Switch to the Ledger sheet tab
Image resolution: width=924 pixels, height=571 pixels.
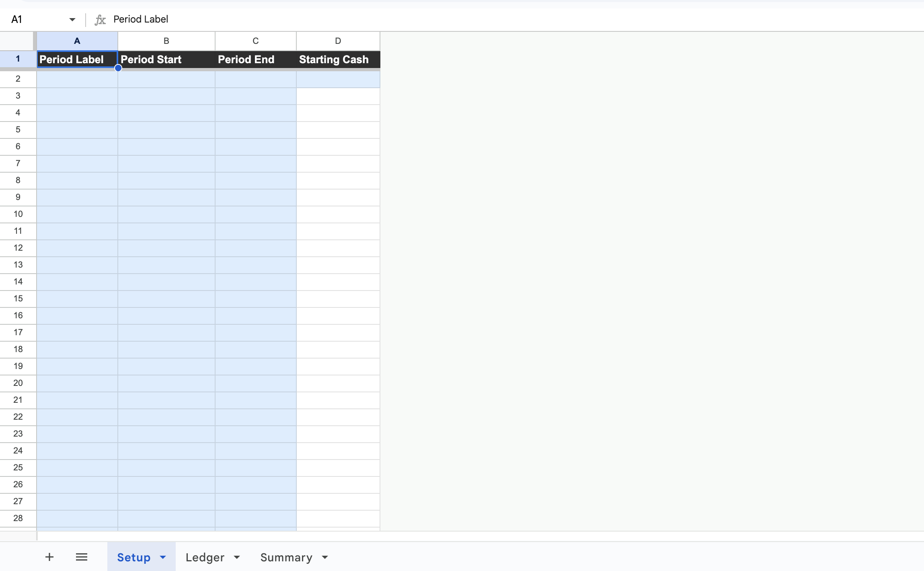pos(205,557)
